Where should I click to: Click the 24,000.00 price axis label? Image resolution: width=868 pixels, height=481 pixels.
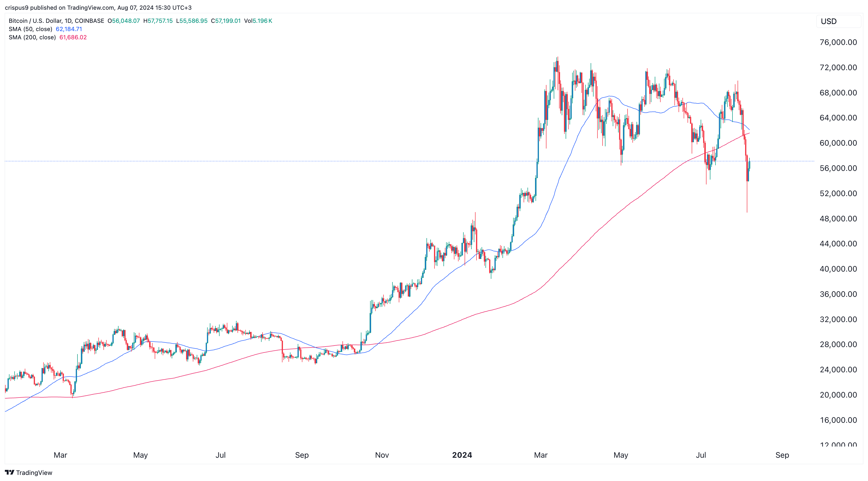click(x=838, y=369)
